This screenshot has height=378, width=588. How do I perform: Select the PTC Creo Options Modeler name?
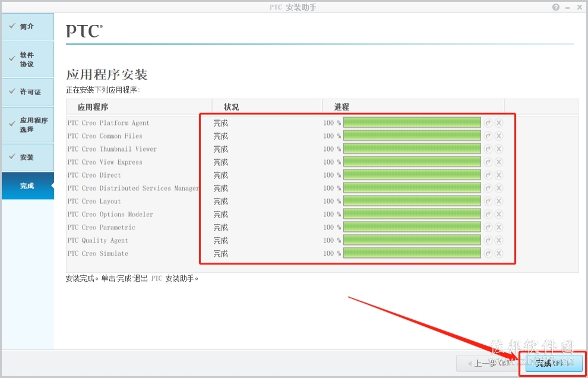coord(110,214)
